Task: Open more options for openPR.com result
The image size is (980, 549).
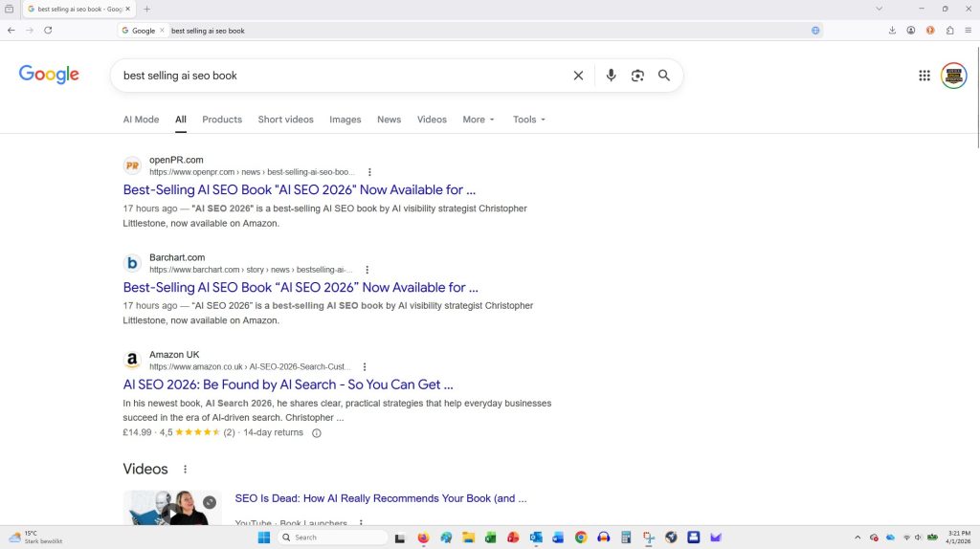Action: (x=369, y=172)
